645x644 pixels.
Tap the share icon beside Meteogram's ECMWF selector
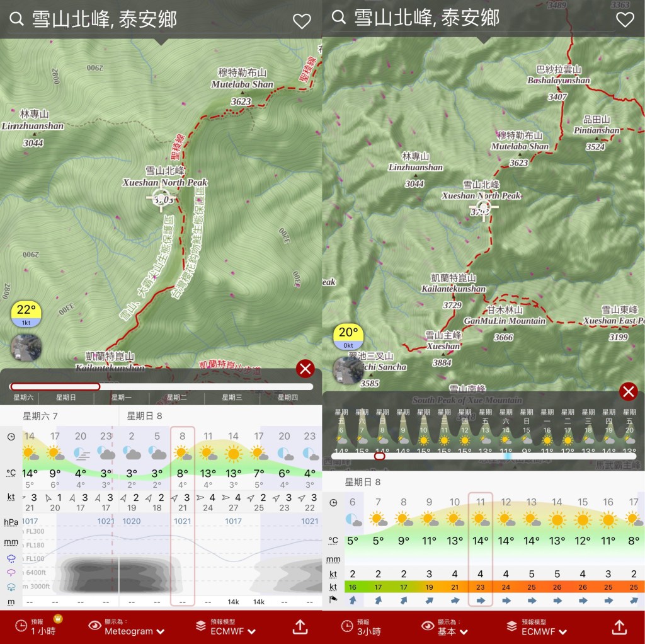300,626
